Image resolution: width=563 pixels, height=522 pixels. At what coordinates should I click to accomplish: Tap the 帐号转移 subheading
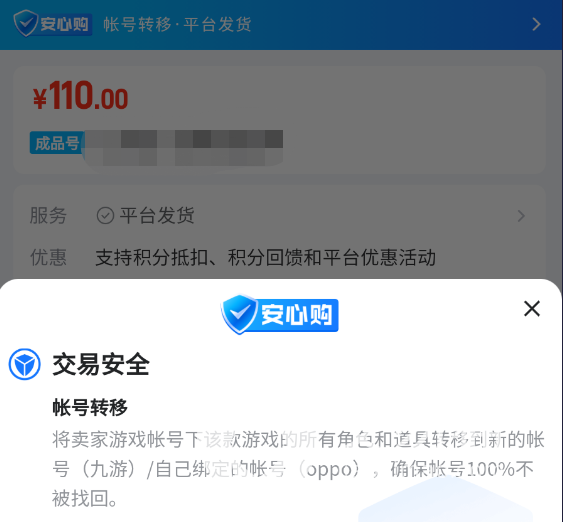pos(90,407)
